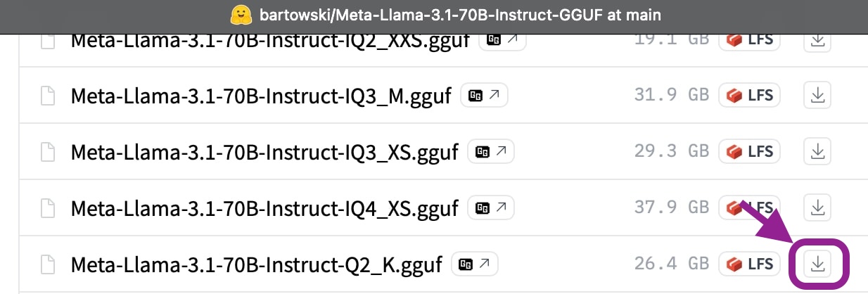Open Meta-Llama-3.1-70B-Instruct-IQ4_XS.gguf file link

[264, 208]
